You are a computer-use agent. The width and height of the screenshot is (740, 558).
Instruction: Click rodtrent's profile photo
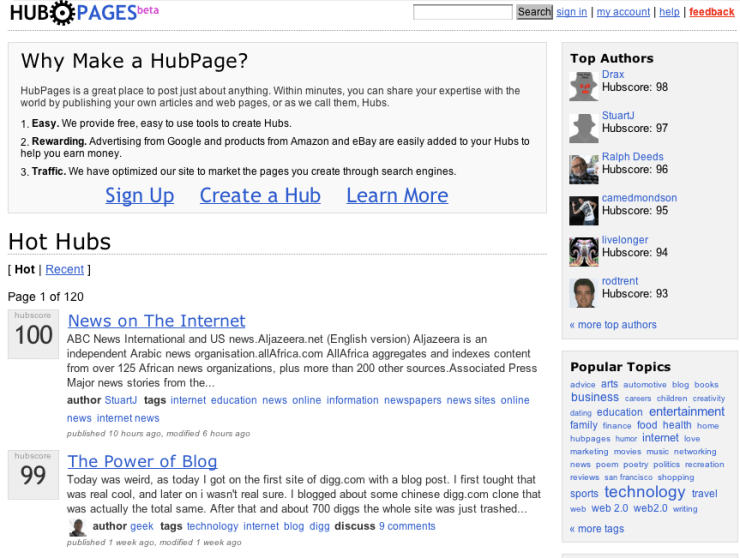(583, 292)
